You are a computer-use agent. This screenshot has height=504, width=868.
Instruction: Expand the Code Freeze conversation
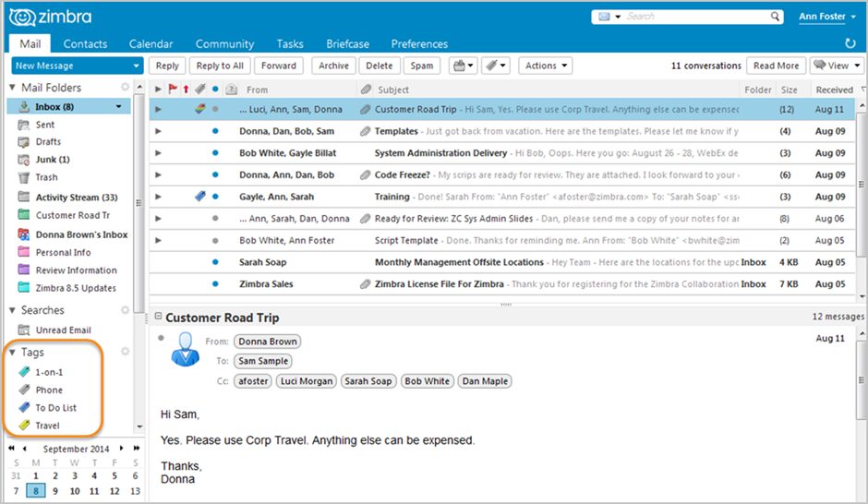[x=158, y=174]
